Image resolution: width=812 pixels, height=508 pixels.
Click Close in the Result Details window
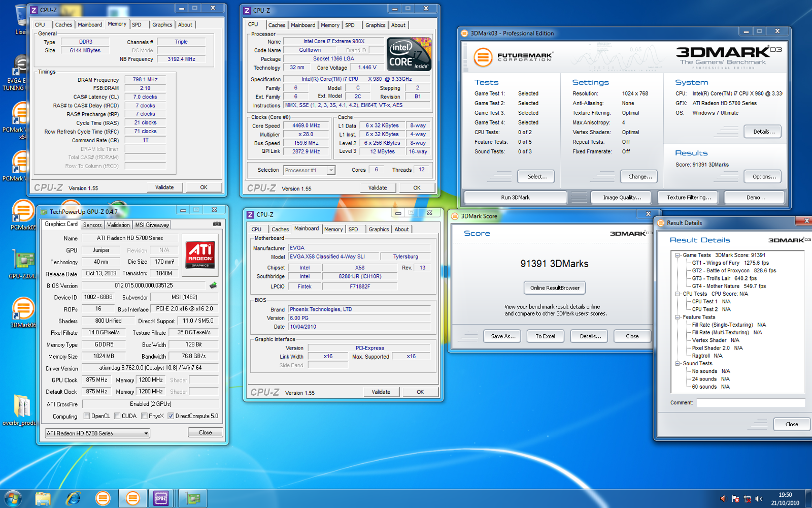[x=791, y=424]
